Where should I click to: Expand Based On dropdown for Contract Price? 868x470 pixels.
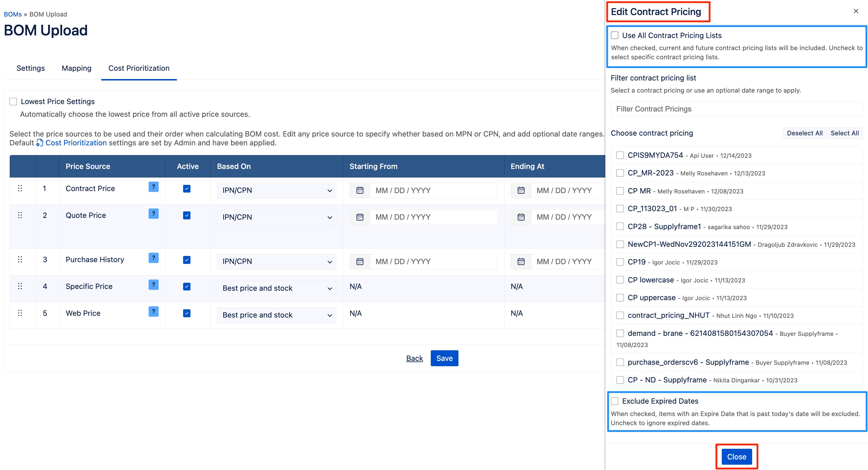pyautogui.click(x=276, y=190)
